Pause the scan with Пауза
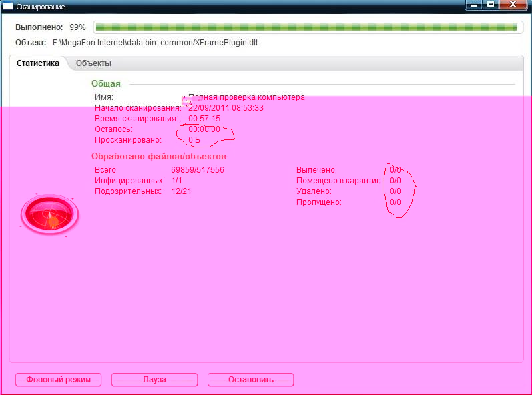 pyautogui.click(x=154, y=380)
